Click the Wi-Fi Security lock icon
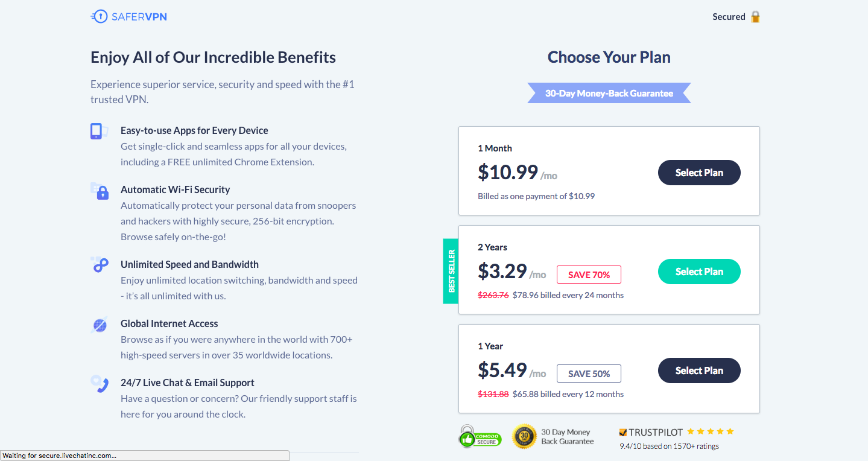The width and height of the screenshot is (868, 461). [x=100, y=191]
